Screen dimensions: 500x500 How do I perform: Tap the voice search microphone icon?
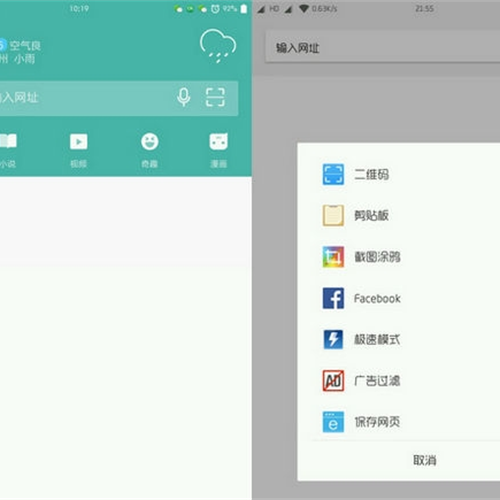[183, 97]
